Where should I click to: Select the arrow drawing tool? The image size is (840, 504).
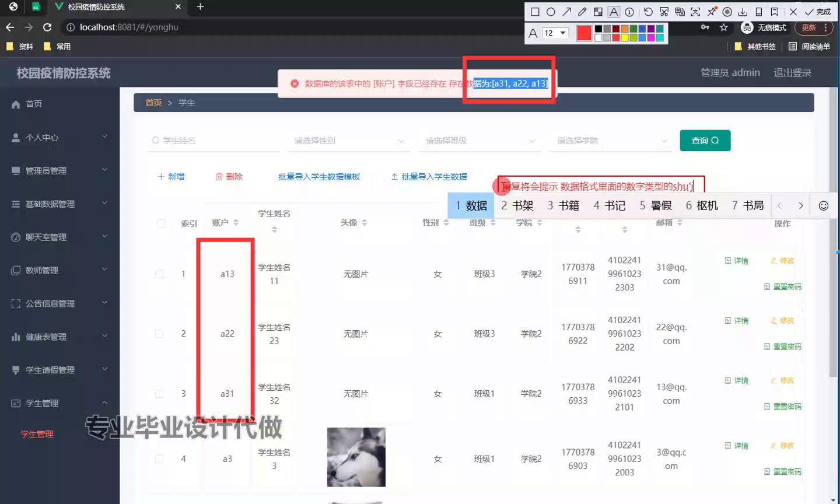[x=566, y=12]
